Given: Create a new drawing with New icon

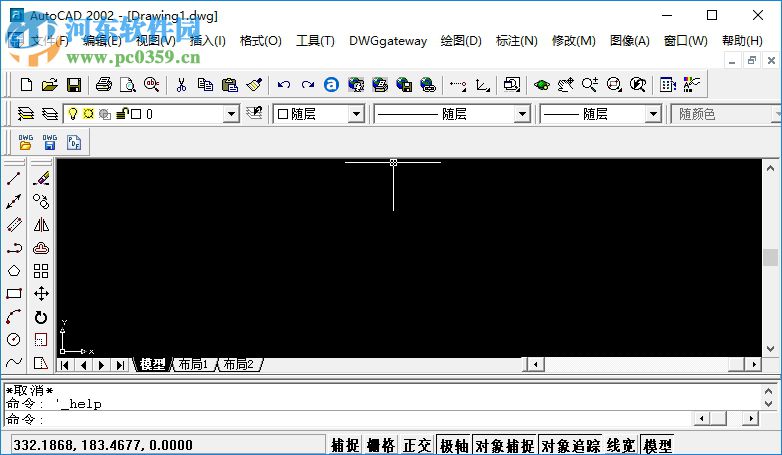Looking at the screenshot, I should 26,85.
